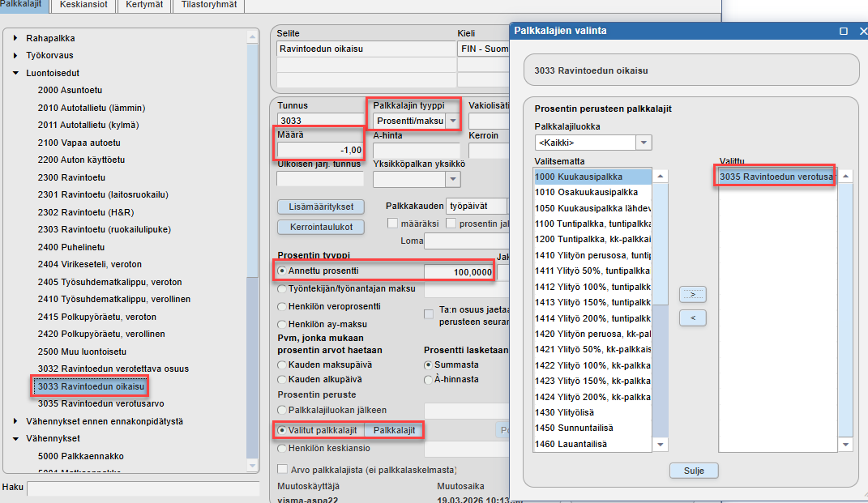The image size is (868, 503).
Task: Select Kauden maksupäivä radio button
Action: [282, 365]
